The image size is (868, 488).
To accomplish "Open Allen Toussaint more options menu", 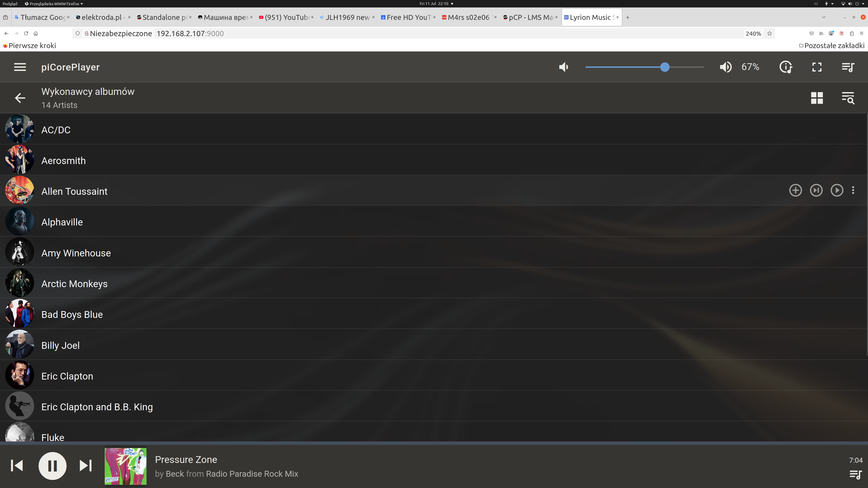I will 853,190.
